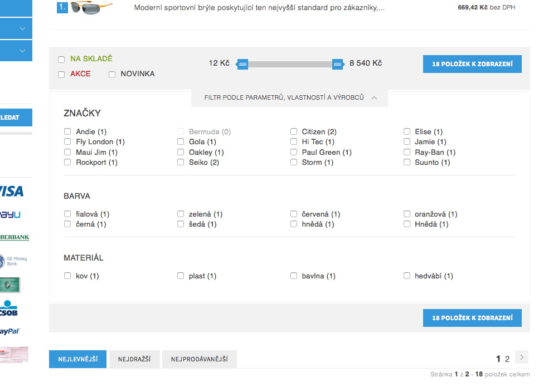Select the Jamie brand checkbox

tap(407, 141)
